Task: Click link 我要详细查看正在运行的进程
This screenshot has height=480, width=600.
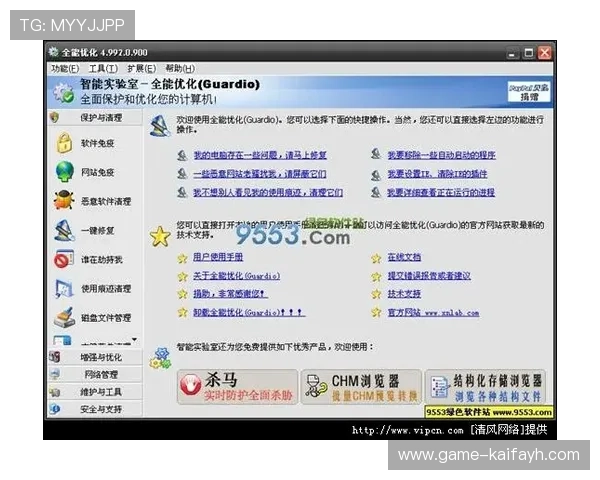Action: (x=441, y=192)
